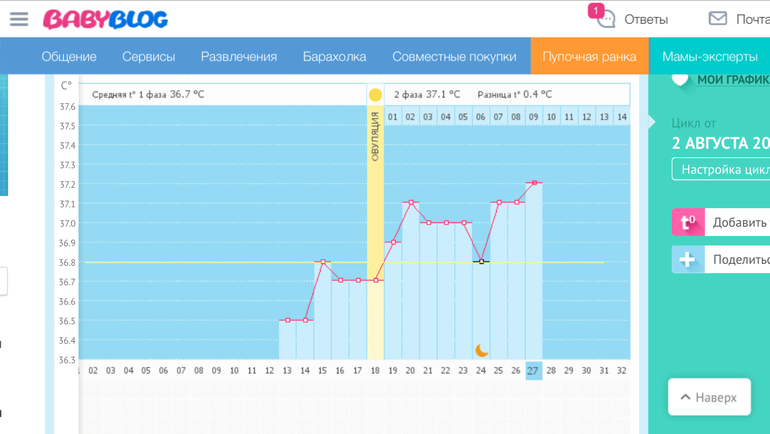Open the hamburger menu
The height and width of the screenshot is (434, 770).
(18, 19)
